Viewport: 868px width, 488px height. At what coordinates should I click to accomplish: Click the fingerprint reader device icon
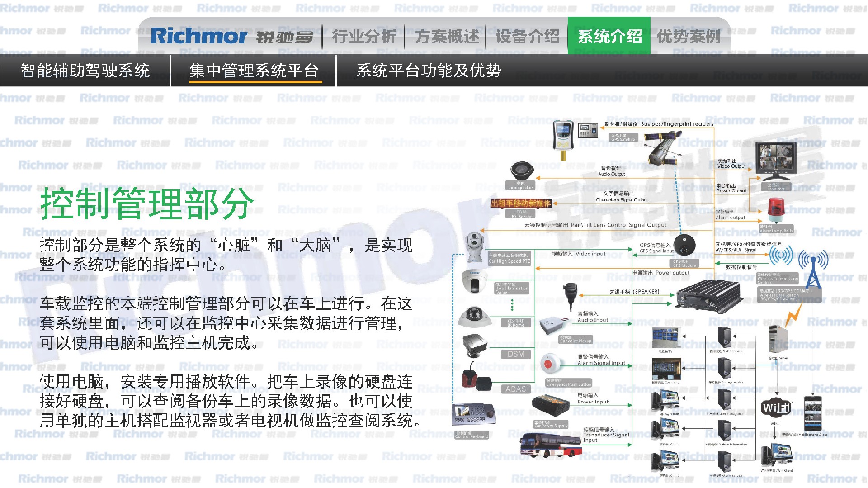coord(588,130)
